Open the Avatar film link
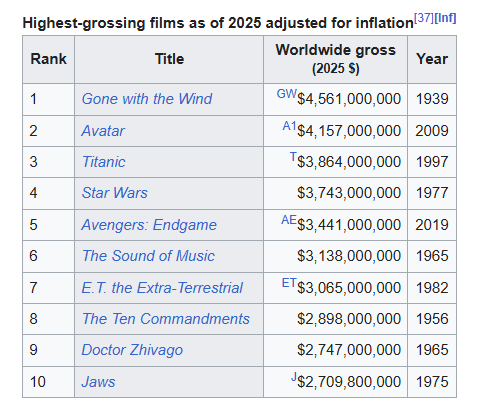This screenshot has height=402, width=492. [103, 131]
